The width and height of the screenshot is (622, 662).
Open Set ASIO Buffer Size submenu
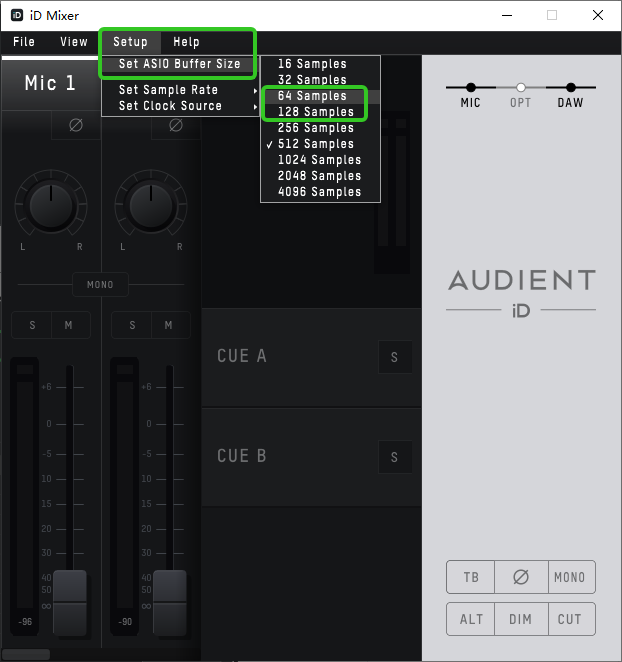[180, 64]
